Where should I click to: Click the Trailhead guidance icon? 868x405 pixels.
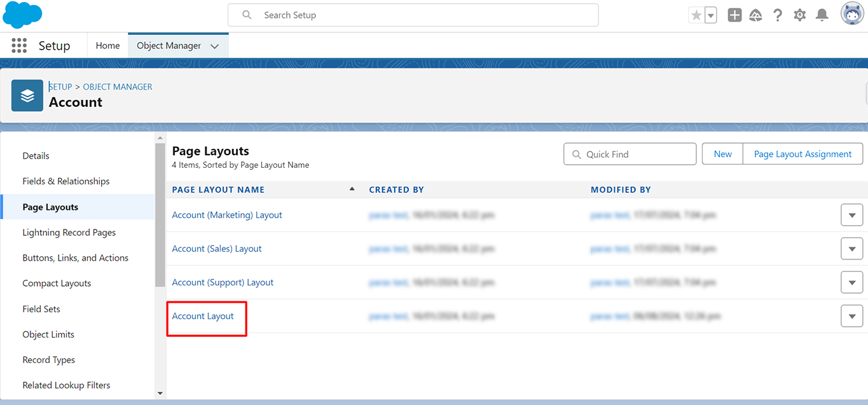[x=756, y=15]
